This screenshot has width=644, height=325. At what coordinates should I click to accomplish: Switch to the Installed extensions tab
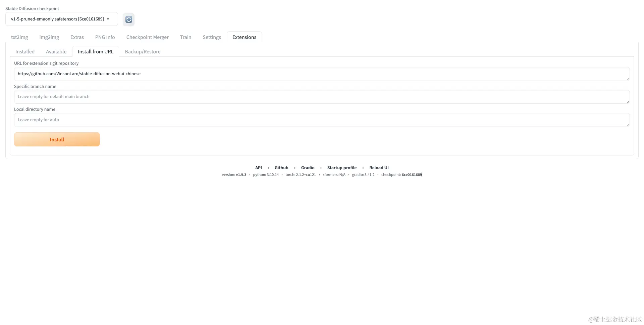[x=25, y=51]
